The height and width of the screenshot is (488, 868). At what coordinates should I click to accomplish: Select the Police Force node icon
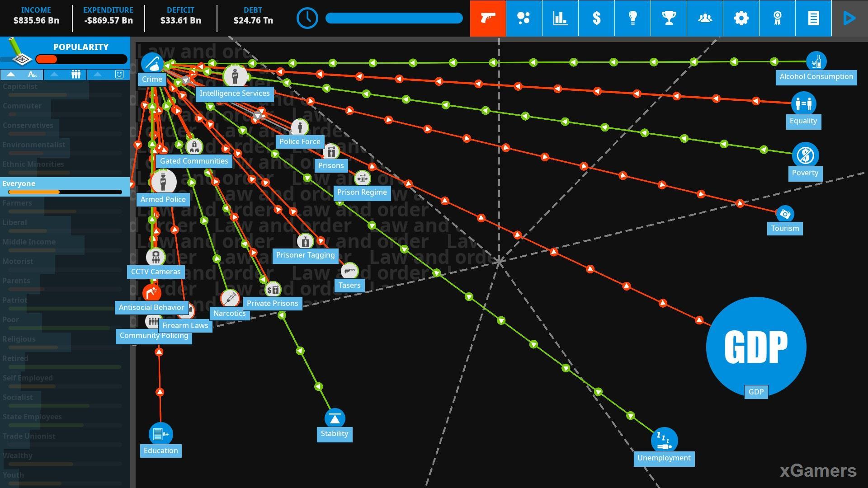coord(300,127)
